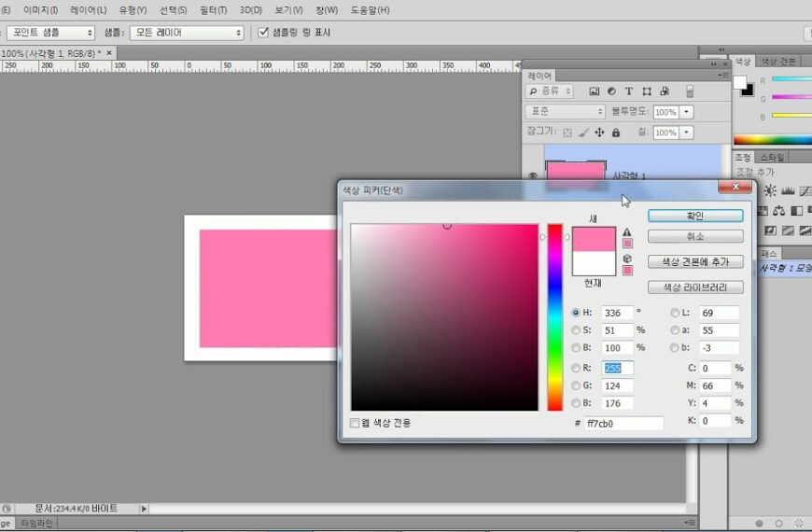Lock transparent pixels in Layers panel
Viewport: 812px width, 532px height.
tap(567, 133)
